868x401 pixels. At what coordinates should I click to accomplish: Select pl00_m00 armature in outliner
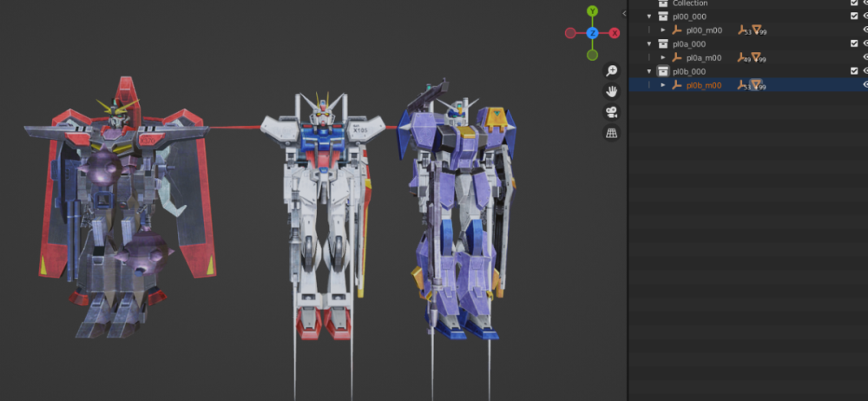pyautogui.click(x=703, y=30)
